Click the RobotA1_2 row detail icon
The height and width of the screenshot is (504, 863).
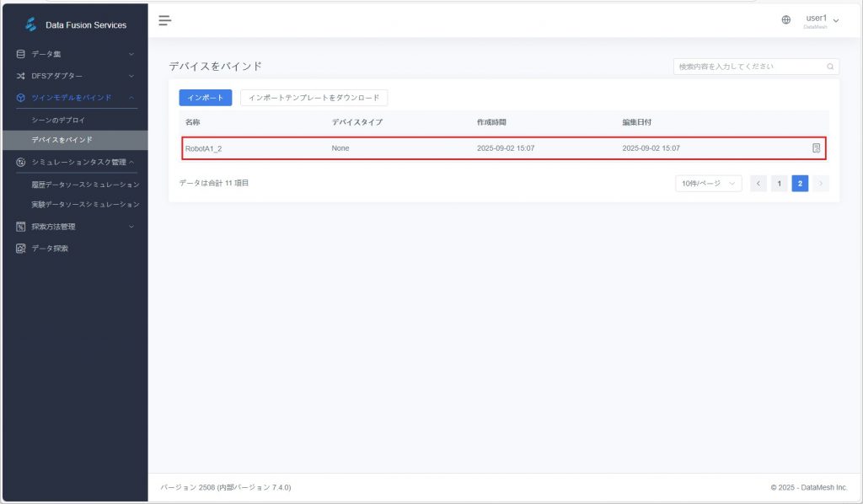tap(816, 148)
